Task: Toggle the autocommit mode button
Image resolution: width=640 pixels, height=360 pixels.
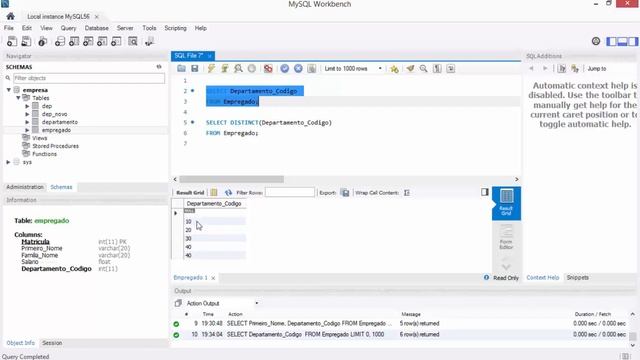Action: pos(311,69)
